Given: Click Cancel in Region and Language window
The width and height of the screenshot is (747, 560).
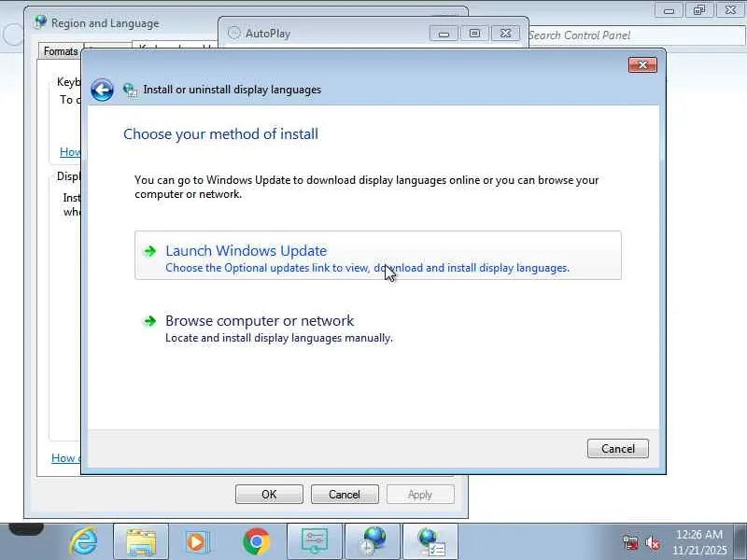Looking at the screenshot, I should [345, 495].
